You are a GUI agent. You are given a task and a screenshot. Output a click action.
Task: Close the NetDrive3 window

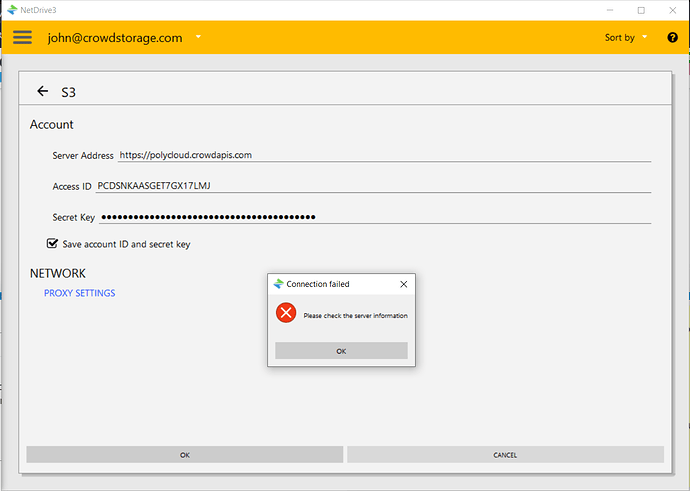coord(672,10)
